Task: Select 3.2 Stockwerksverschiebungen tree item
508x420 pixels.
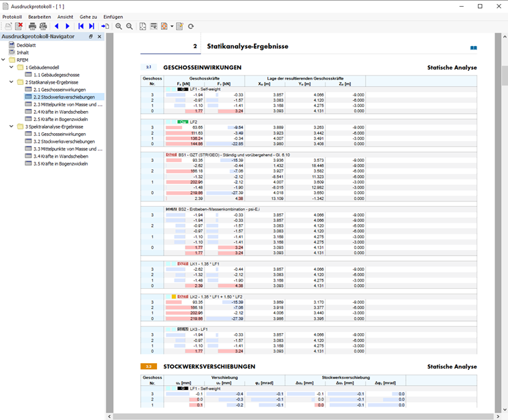Action: point(64,142)
